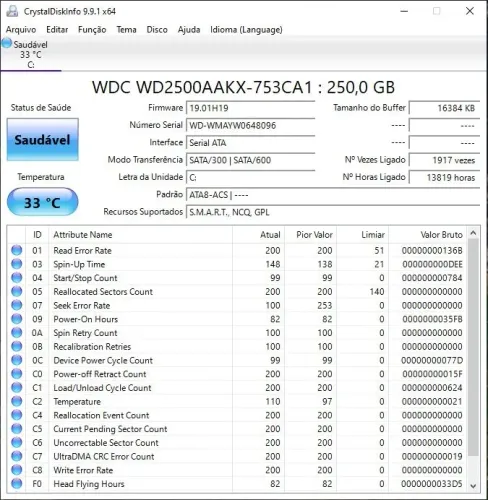Click the power-on hours field 13819 horas

pyautogui.click(x=444, y=177)
